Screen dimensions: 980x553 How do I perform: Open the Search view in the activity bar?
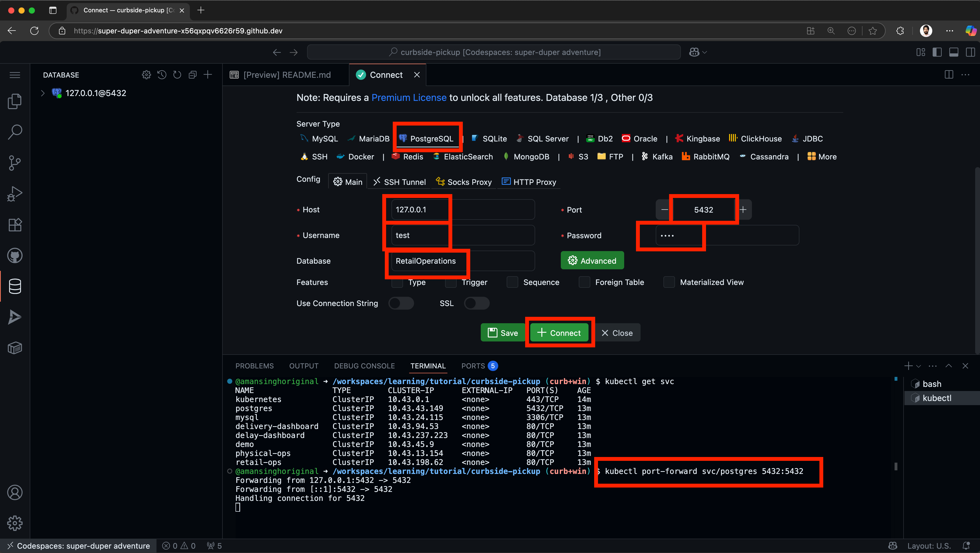pyautogui.click(x=15, y=132)
